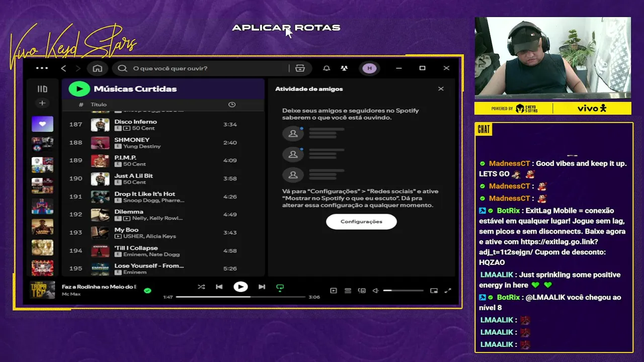Image resolution: width=644 pixels, height=362 pixels.
Task: Click the magnifier search icon
Action: 122,68
